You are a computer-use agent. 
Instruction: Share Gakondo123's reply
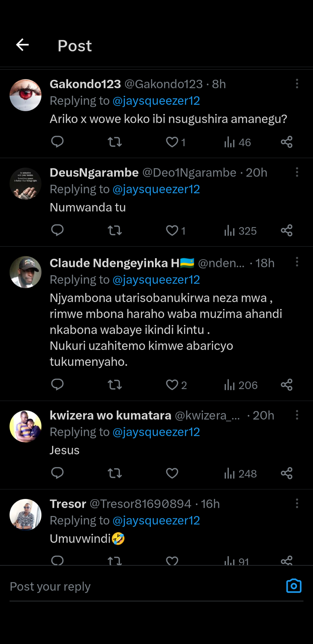coord(287,142)
